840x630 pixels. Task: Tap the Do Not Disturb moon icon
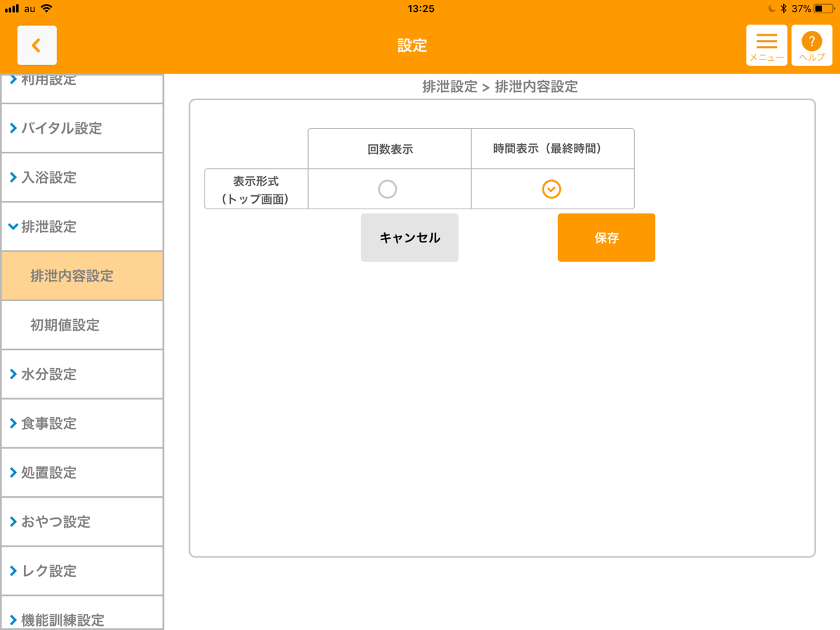(771, 9)
